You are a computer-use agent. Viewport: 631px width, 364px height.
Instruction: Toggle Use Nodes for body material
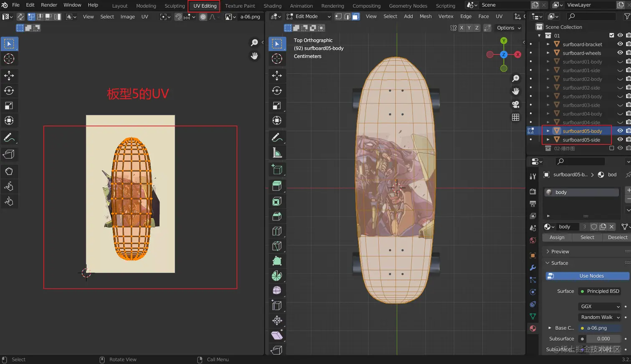587,276
